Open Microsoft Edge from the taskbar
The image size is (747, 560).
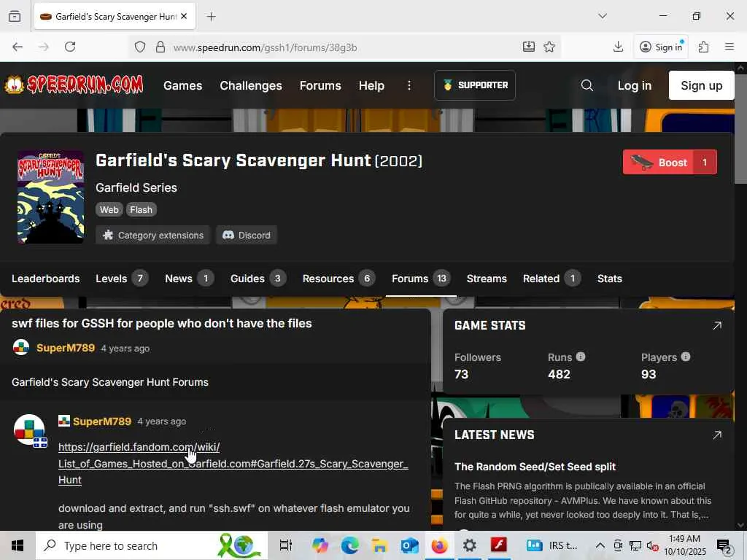349,545
